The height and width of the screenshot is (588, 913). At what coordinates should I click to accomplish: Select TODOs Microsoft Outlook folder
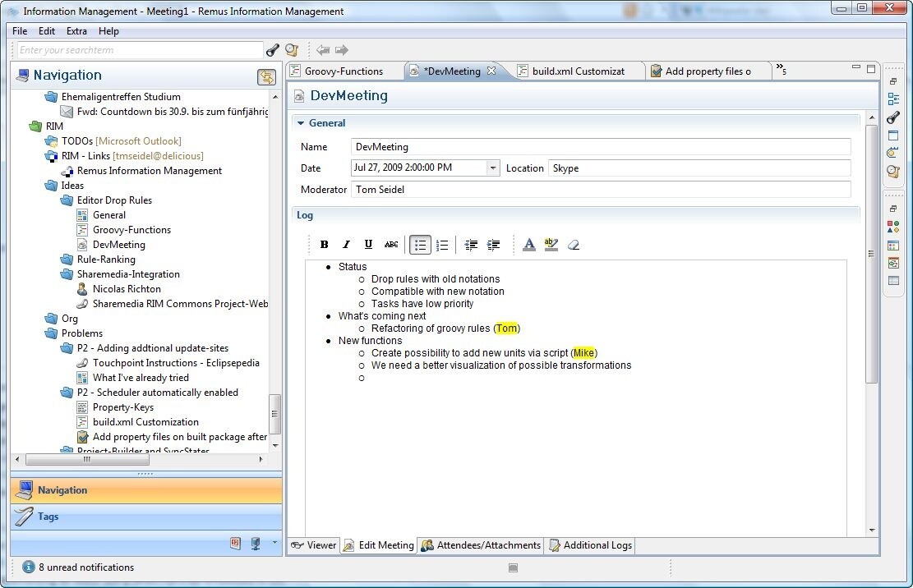tap(121, 140)
